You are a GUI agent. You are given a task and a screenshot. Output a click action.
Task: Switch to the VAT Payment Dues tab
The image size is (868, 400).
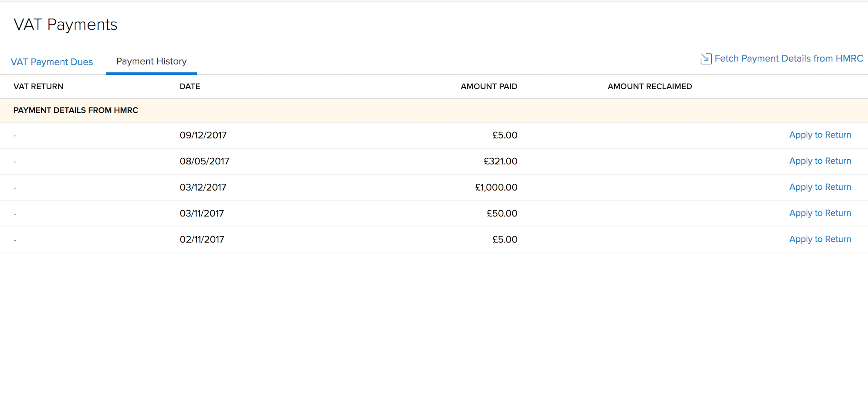pyautogui.click(x=52, y=61)
